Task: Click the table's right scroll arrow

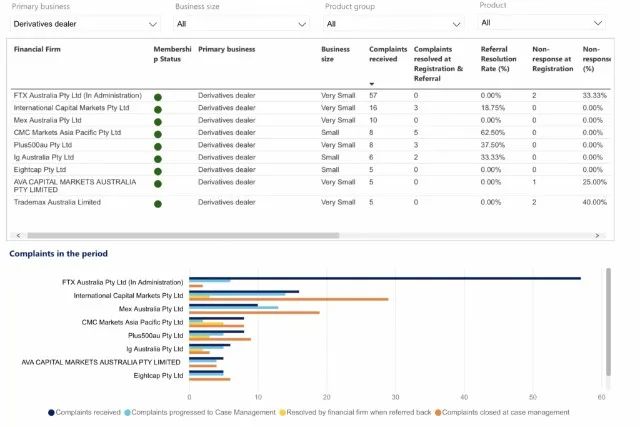Action: pos(597,236)
